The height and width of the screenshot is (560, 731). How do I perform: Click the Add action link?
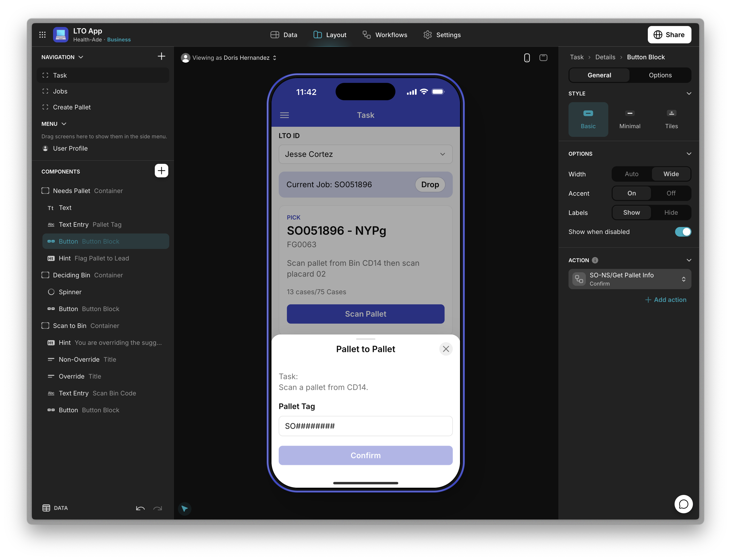[666, 300]
